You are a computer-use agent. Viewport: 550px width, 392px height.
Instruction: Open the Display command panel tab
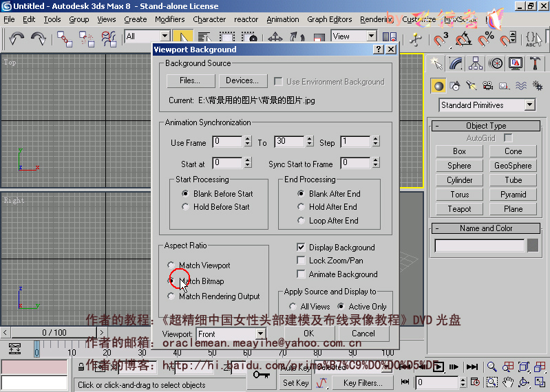[x=516, y=63]
